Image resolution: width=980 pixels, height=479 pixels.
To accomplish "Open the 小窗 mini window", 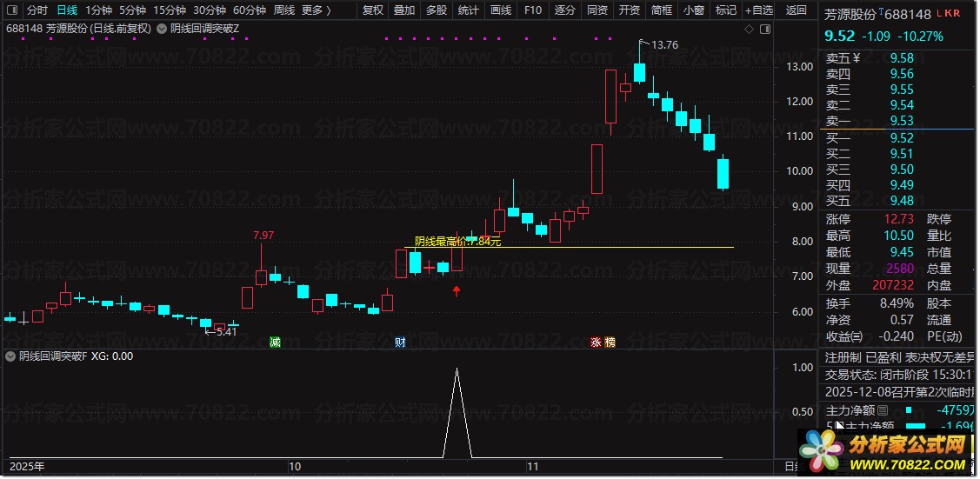I will click(x=694, y=10).
